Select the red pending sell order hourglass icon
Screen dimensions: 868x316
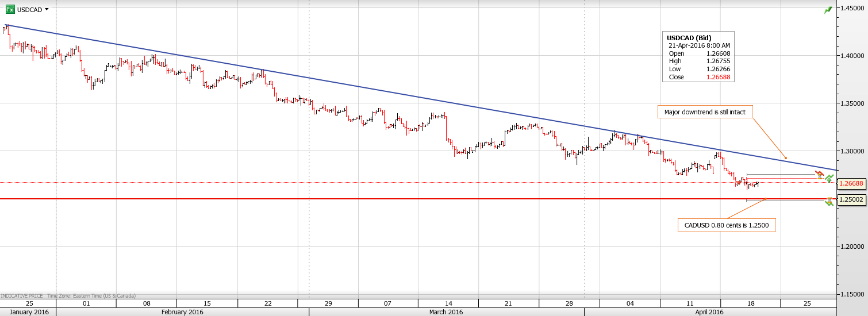tap(820, 175)
